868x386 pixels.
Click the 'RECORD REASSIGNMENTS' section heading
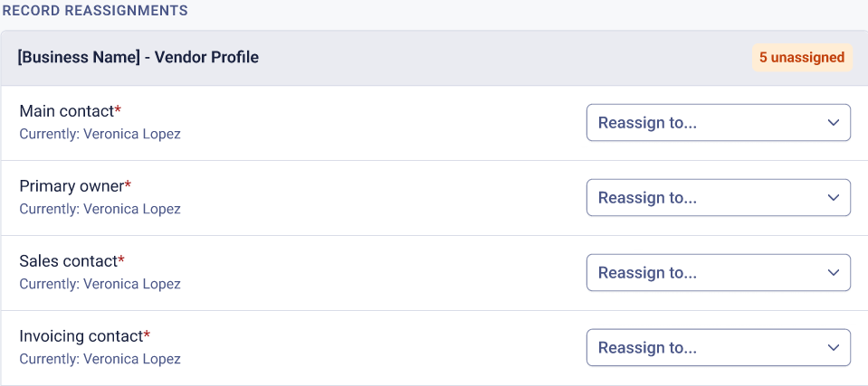pyautogui.click(x=95, y=10)
